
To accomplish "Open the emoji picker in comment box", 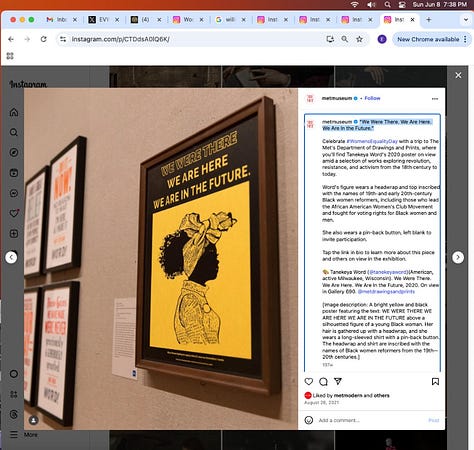I will 309,420.
